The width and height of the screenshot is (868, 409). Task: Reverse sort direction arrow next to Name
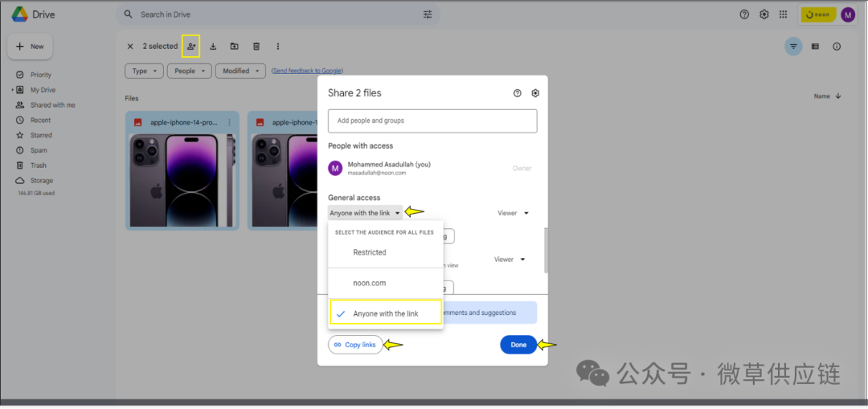click(838, 96)
